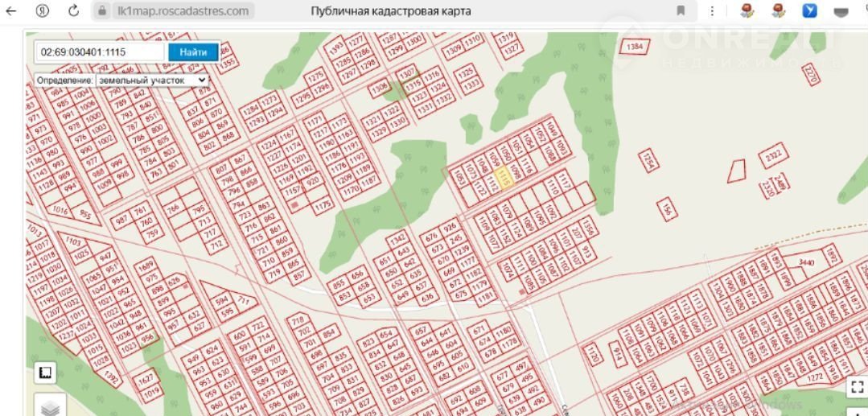This screenshot has height=416, width=868.
Task: Open the Yandex home button
Action: pos(43,11)
